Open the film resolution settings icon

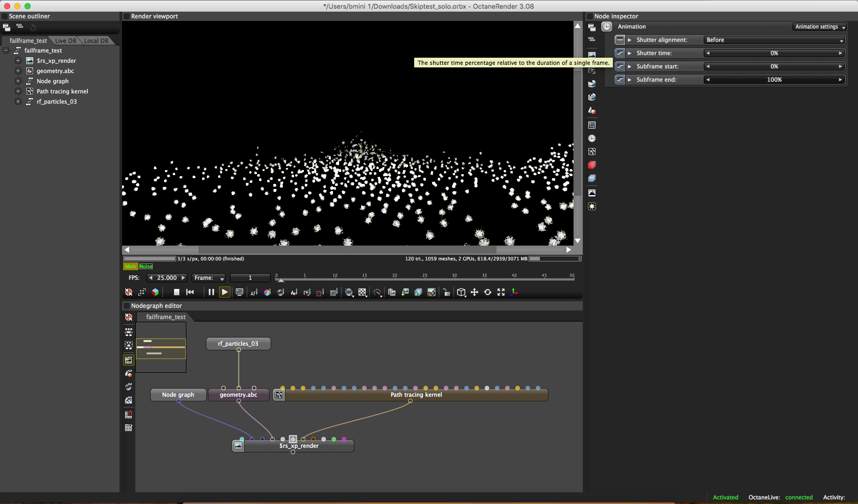pos(592,125)
